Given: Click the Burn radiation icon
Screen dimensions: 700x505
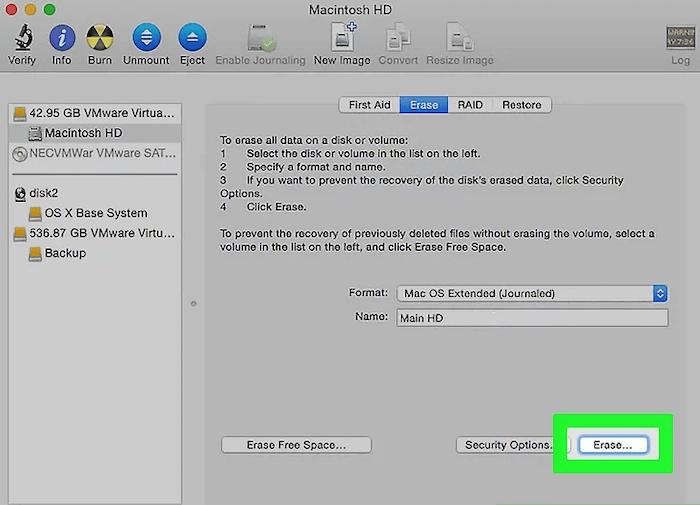Looking at the screenshot, I should (x=100, y=38).
